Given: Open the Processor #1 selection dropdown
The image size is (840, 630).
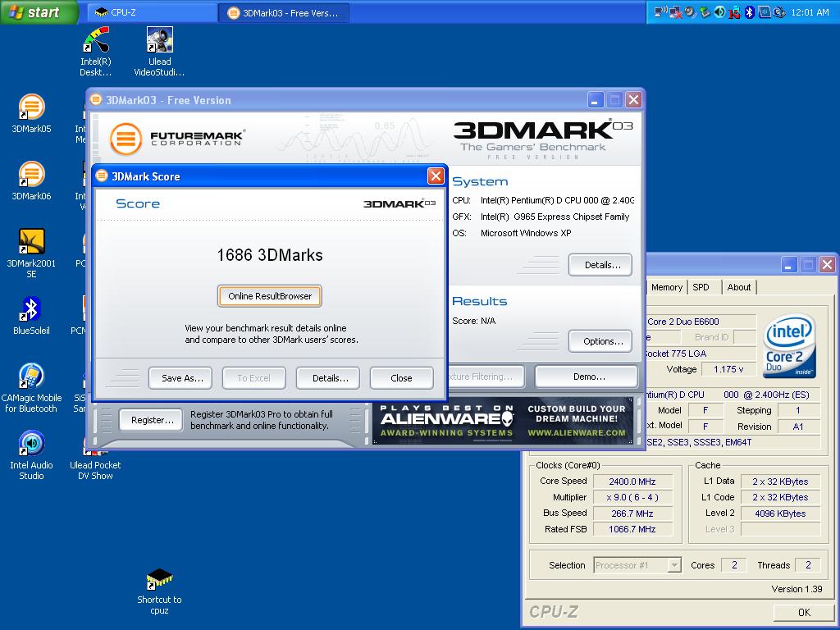Looking at the screenshot, I should point(637,565).
